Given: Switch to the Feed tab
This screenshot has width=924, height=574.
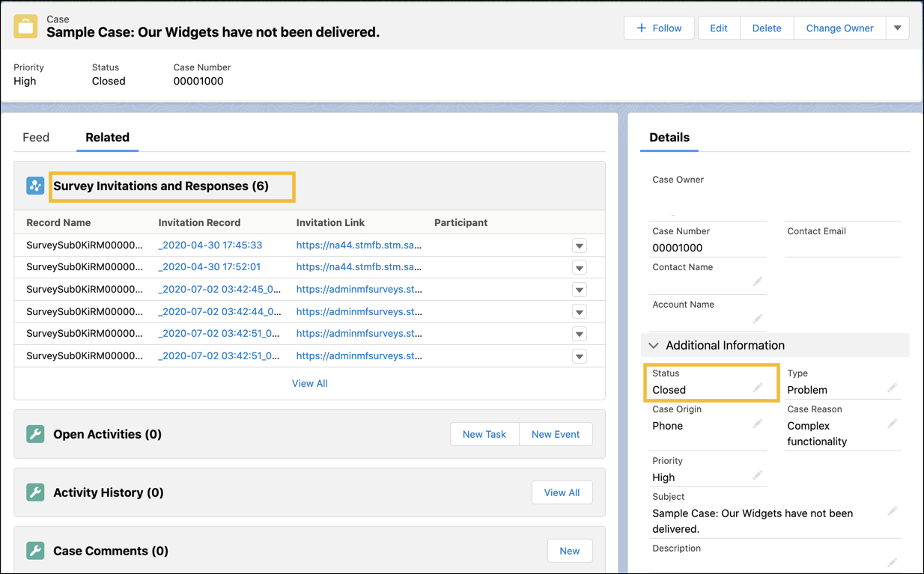Looking at the screenshot, I should [x=36, y=137].
